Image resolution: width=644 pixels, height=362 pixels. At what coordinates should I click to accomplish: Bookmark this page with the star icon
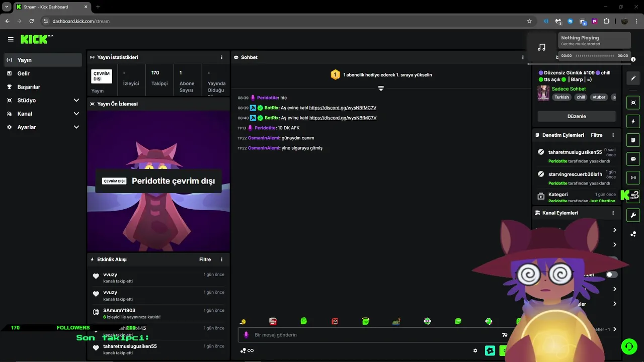[529, 21]
